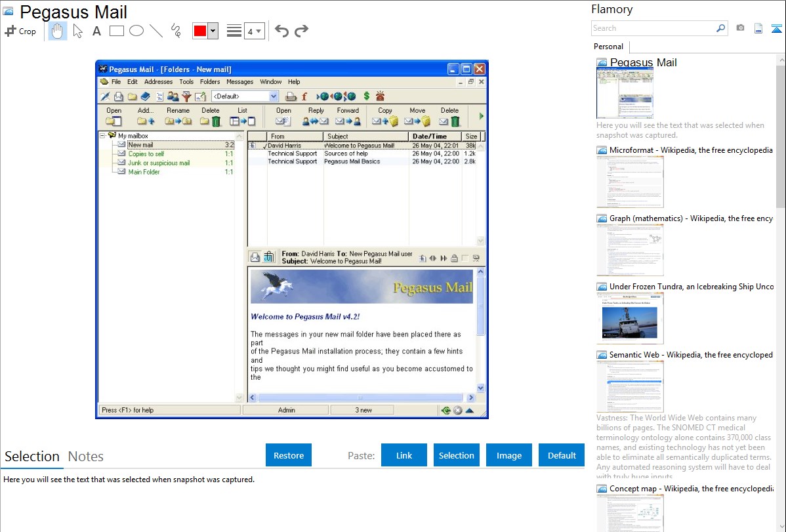Select the text annotation tool A

click(x=96, y=31)
